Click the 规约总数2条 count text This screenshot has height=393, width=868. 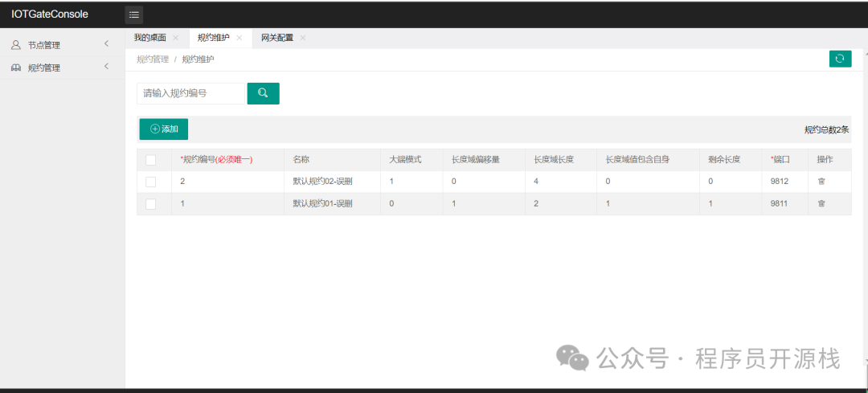pos(826,129)
